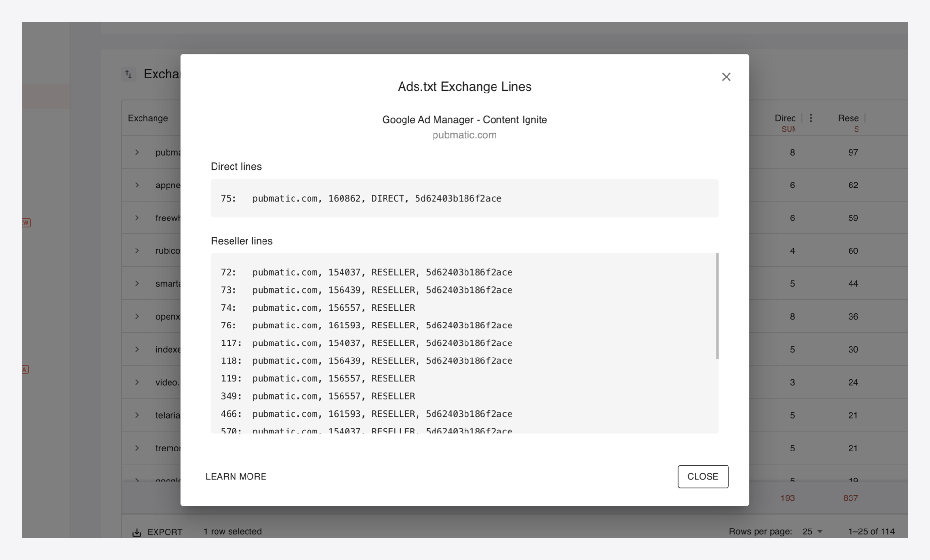
Task: Click reseller count 30 in the table
Action: pos(853,349)
